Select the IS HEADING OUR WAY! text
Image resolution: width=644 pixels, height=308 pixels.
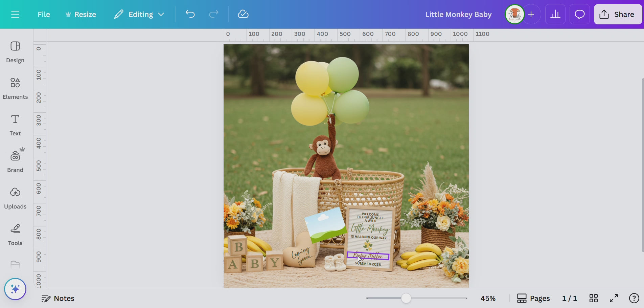tap(369, 237)
